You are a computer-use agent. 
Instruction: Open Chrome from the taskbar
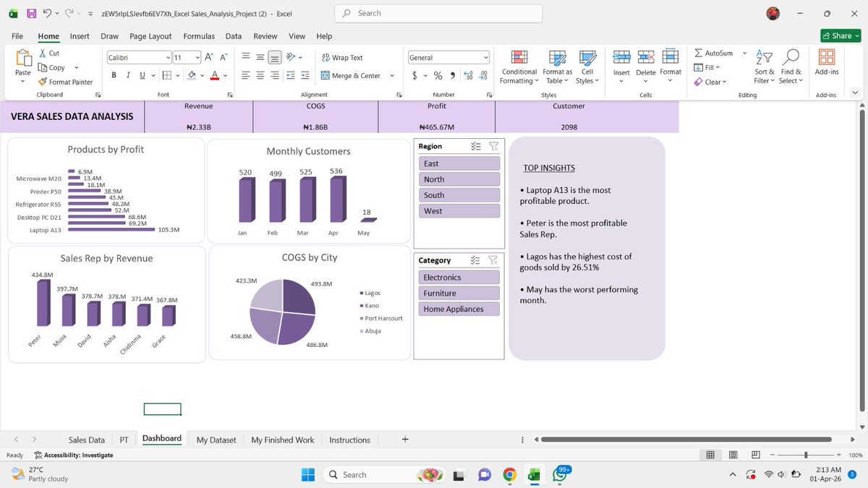[509, 474]
